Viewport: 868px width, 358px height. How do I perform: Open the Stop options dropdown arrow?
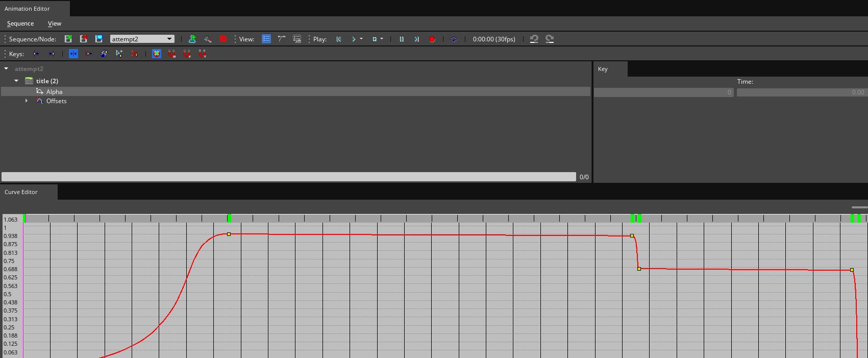[382, 39]
